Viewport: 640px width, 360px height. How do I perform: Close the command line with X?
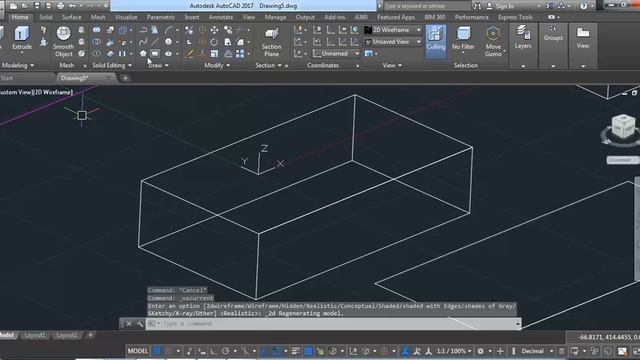(x=129, y=324)
